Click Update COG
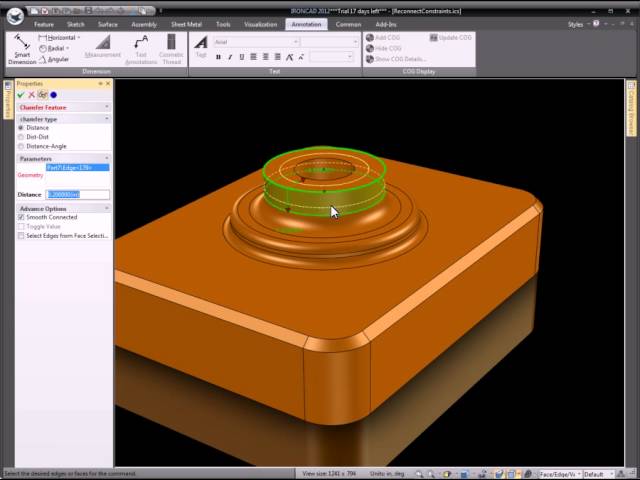The height and width of the screenshot is (480, 640). tap(450, 38)
